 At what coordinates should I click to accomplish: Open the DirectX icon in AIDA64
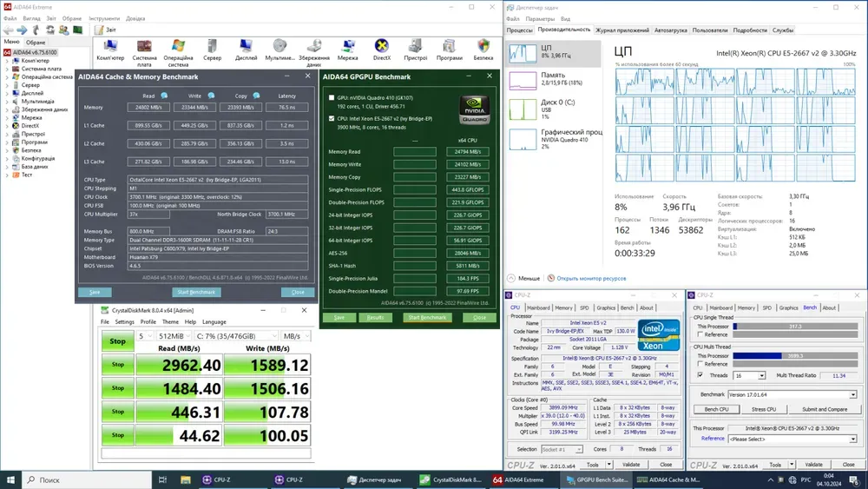point(382,47)
